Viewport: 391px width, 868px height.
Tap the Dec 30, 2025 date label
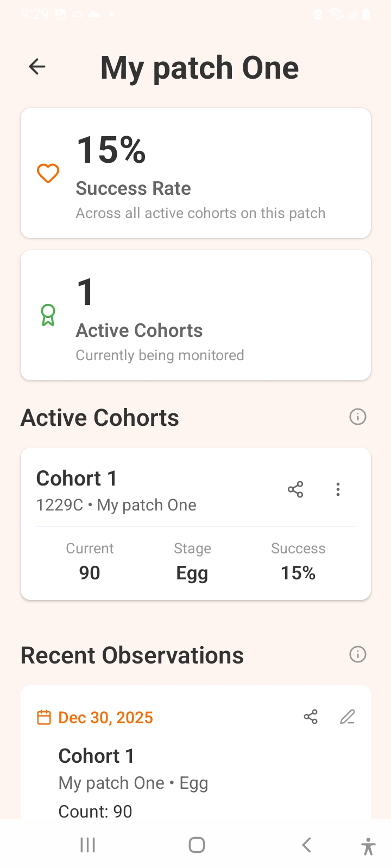[x=106, y=717]
